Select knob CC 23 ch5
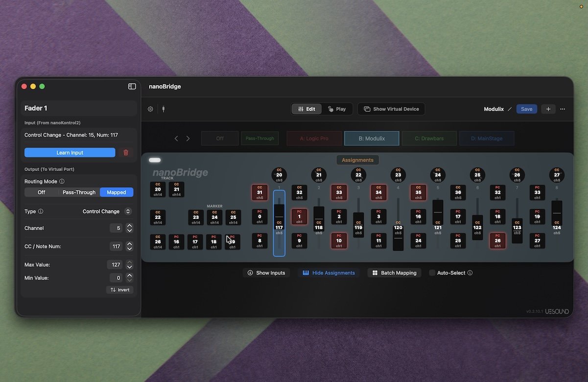The width and height of the screenshot is (588, 382). [x=398, y=175]
